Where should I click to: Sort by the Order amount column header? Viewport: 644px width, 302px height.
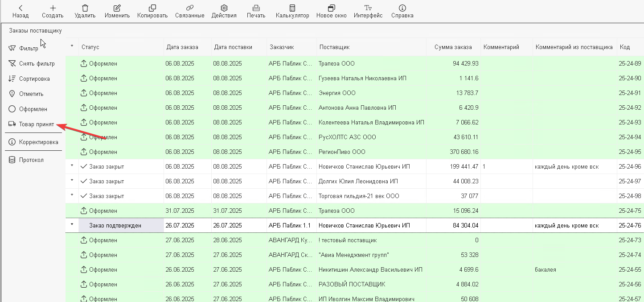point(452,47)
